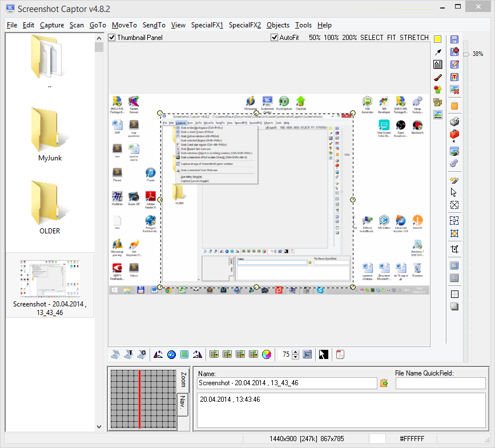The height and width of the screenshot is (448, 495).
Task: Open the SpecialFX1 menu
Action: (207, 25)
